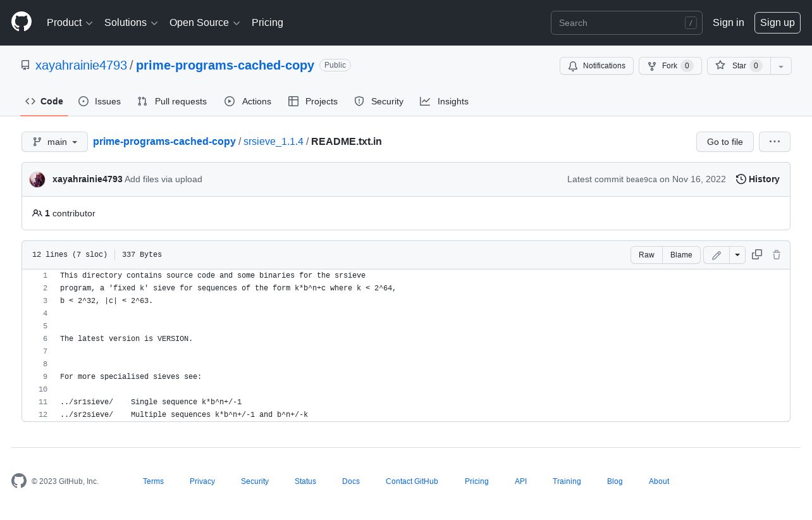Fork the repository
This screenshot has width=812, height=520.
[x=670, y=66]
